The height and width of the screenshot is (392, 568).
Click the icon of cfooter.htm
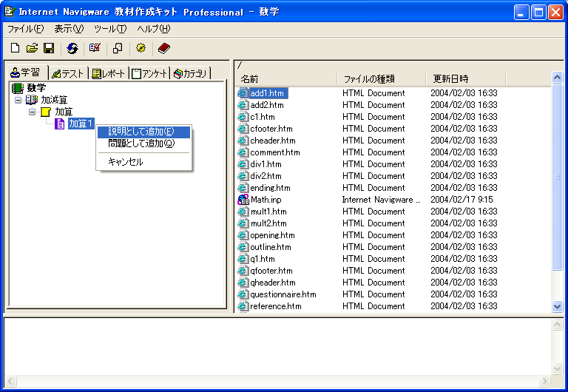click(x=243, y=129)
